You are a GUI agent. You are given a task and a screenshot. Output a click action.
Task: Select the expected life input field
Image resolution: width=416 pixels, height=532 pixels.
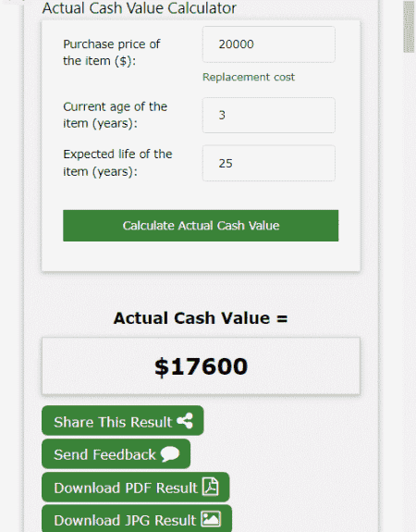click(x=269, y=163)
